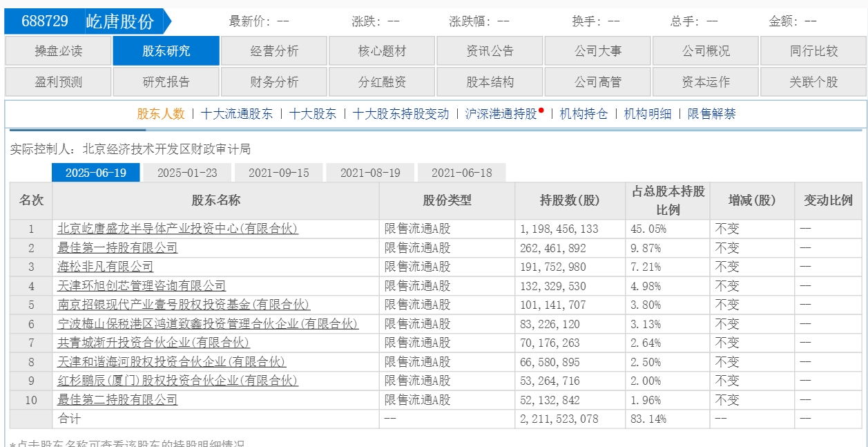Click the 变动比例 column header
The image size is (868, 447).
(828, 201)
